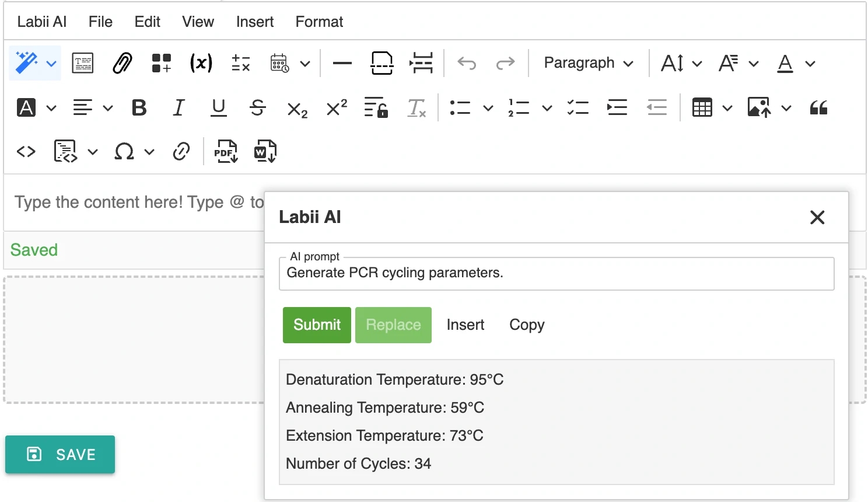Click the SAVE button
Viewport: 868px width, 502px height.
(60, 454)
